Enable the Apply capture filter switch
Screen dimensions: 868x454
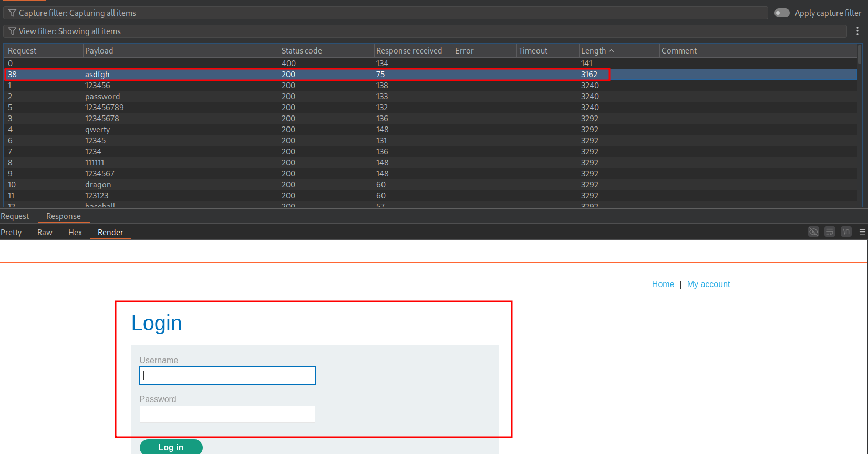[x=782, y=13]
